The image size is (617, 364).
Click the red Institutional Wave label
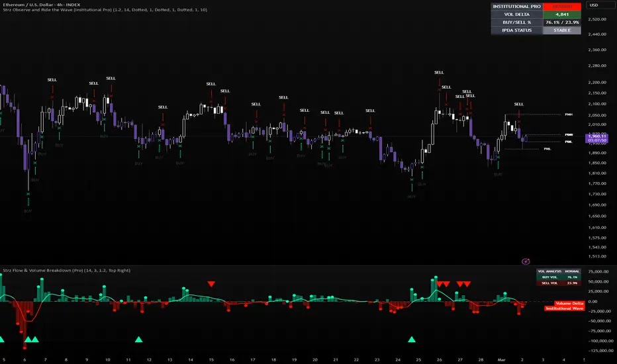point(564,308)
